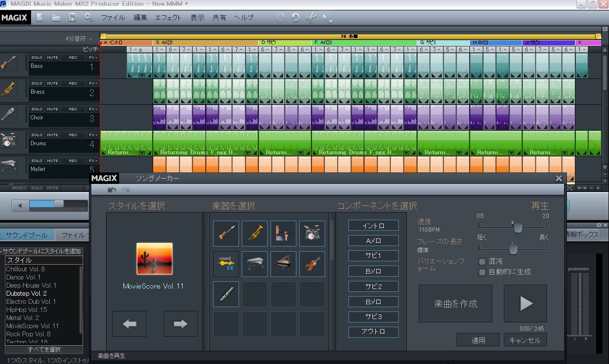The height and width of the screenshot is (364, 609).
Task: Open FX dropdown on Choir track
Action: click(x=92, y=109)
